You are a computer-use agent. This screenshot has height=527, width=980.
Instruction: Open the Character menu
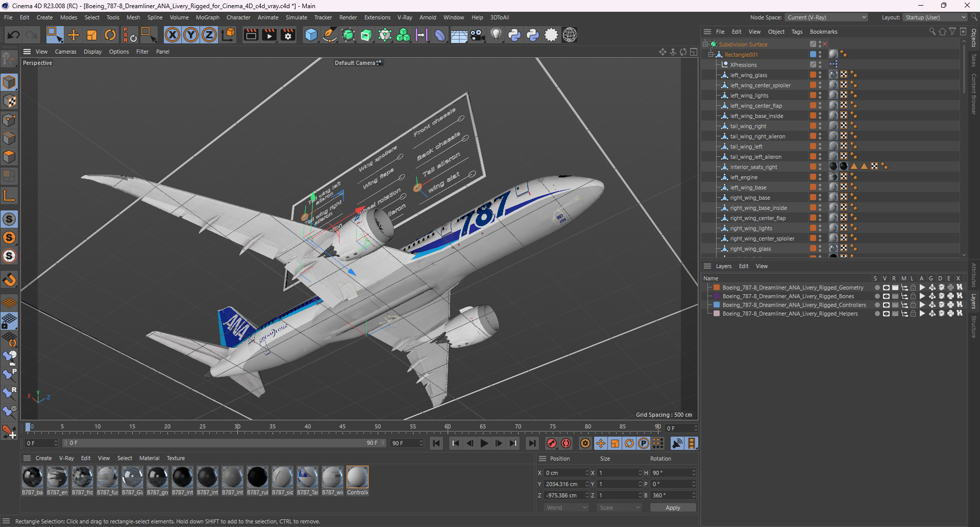(238, 17)
